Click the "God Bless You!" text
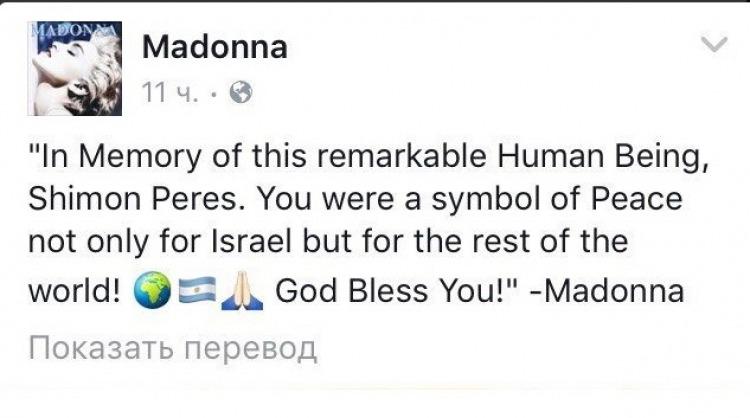The height and width of the screenshot is (418, 750). 390,290
